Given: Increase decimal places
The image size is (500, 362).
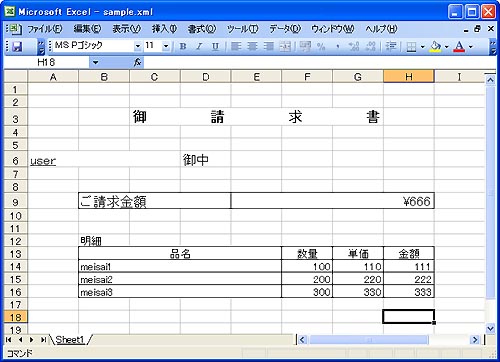Looking at the screenshot, I should 354,46.
